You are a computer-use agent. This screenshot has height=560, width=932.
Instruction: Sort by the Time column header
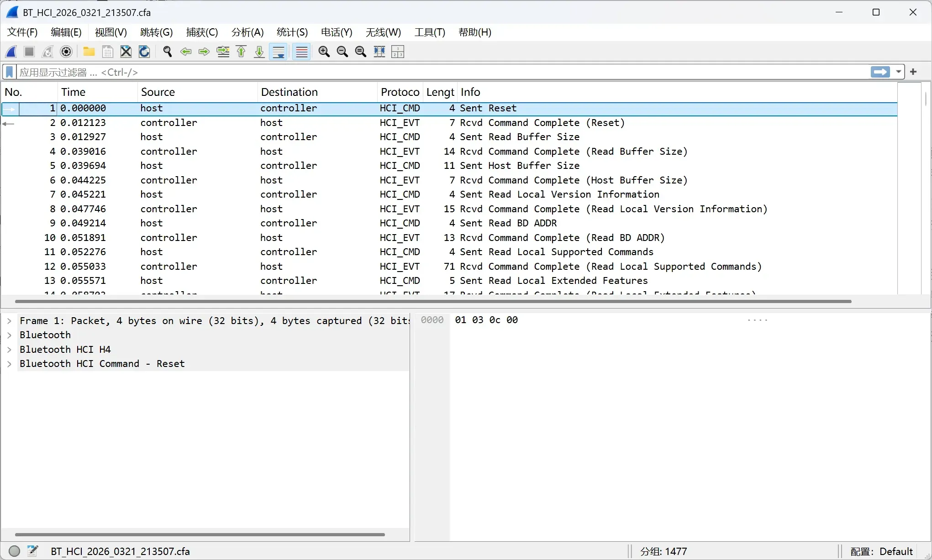point(98,92)
